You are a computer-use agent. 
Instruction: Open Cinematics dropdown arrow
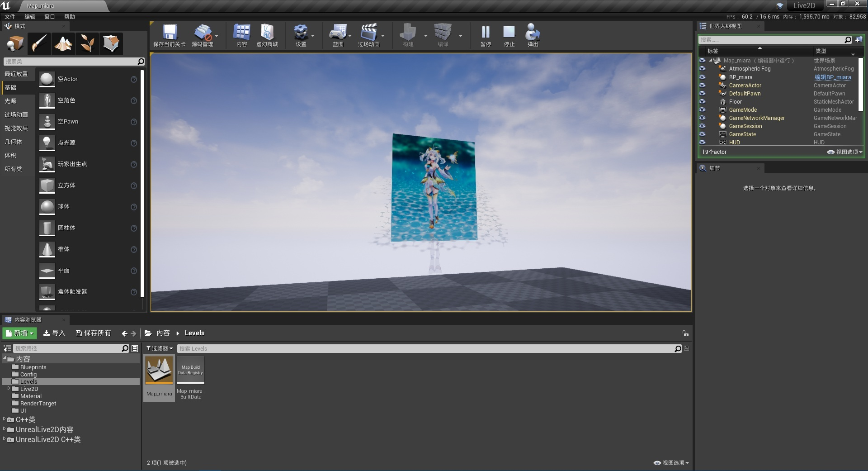(x=383, y=35)
